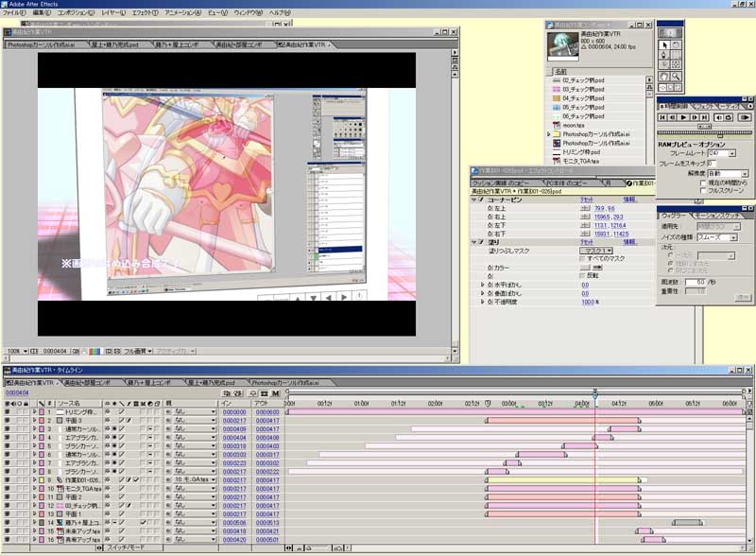This screenshot has height=556, width=756.
Task: Toggle the コーナーピン effect checkbox
Action: point(481,200)
